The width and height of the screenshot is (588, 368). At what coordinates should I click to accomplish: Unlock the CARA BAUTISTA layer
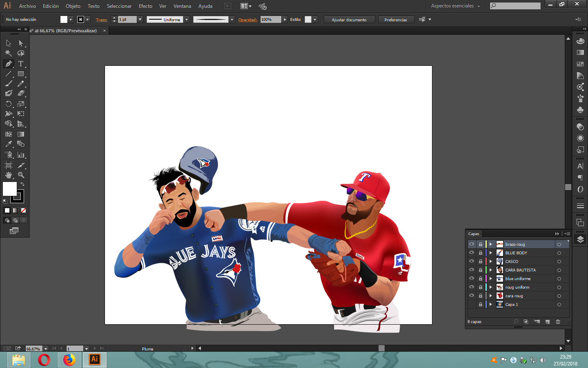481,270
